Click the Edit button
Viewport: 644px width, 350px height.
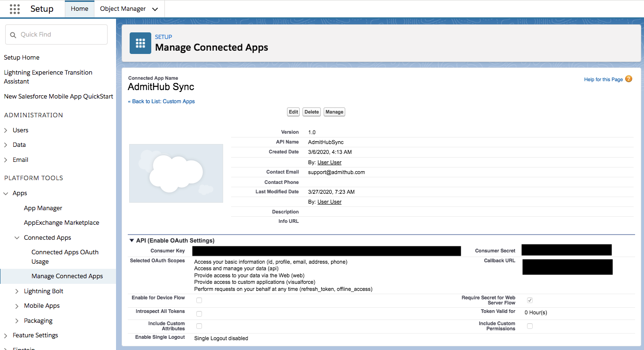(294, 112)
